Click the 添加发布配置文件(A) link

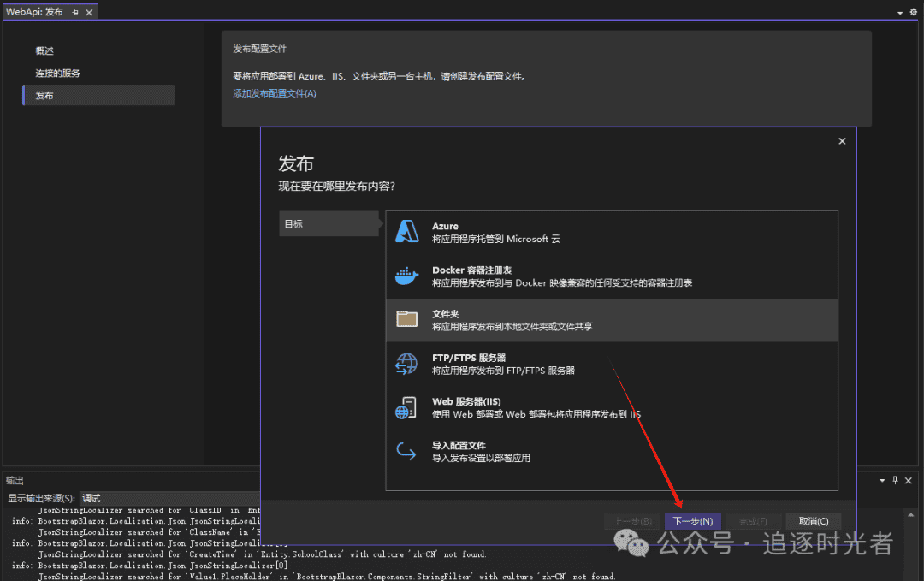coord(274,93)
